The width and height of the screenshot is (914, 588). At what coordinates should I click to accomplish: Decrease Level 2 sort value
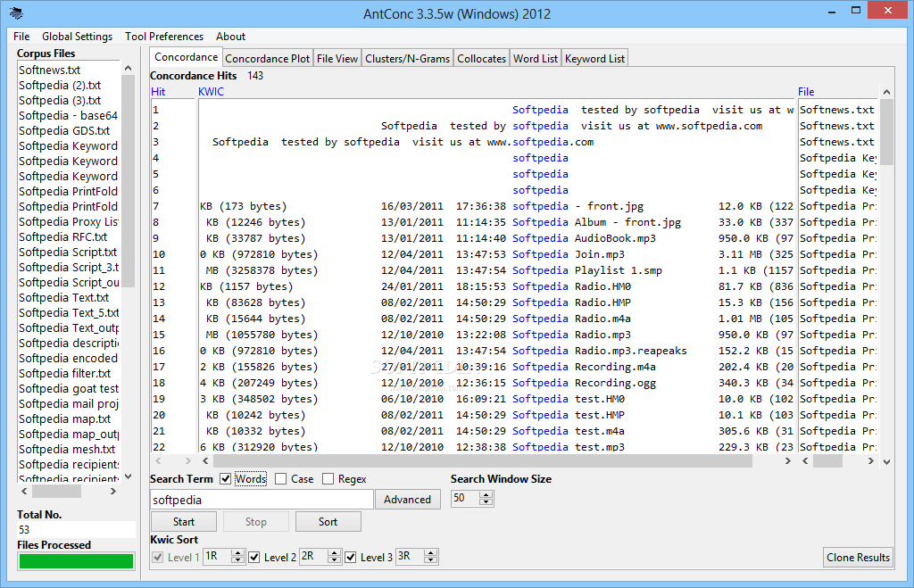(x=334, y=560)
